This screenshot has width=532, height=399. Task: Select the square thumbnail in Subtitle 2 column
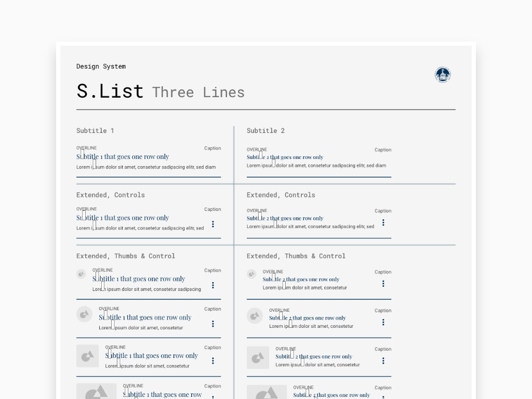coord(258,357)
